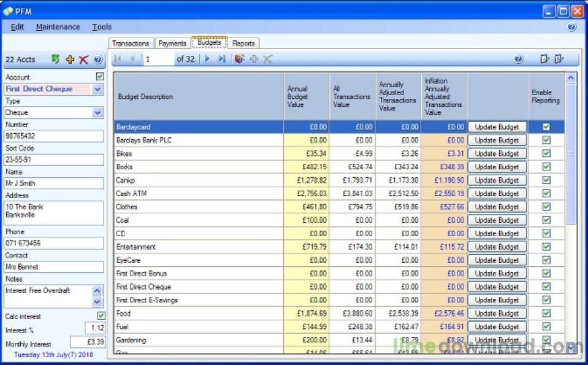
Task: Open accounts panel help icon
Action: (x=98, y=60)
